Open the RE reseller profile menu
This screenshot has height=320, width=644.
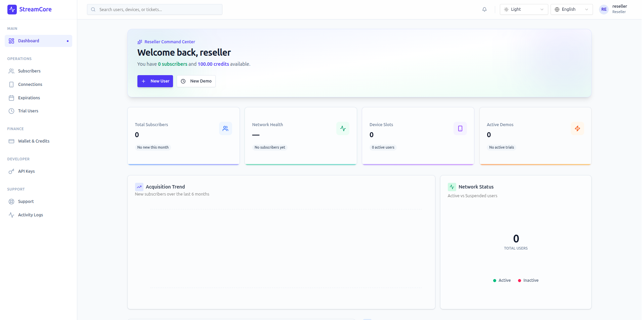pos(604,9)
